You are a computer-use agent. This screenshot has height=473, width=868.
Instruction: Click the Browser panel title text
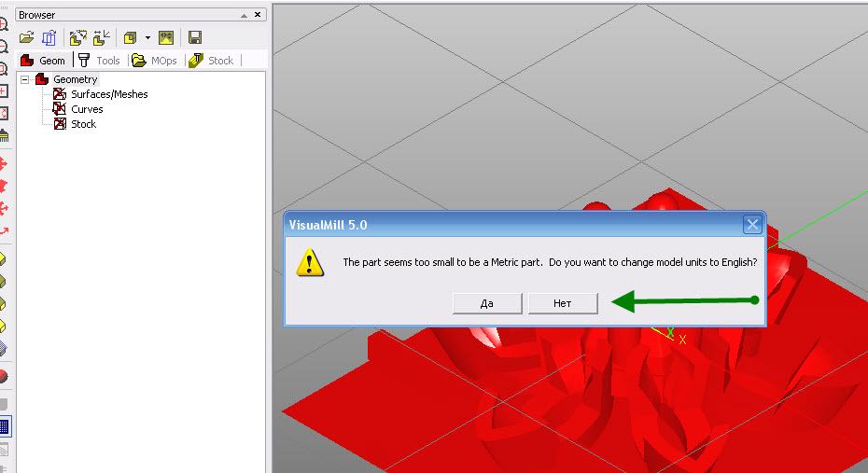click(x=37, y=15)
